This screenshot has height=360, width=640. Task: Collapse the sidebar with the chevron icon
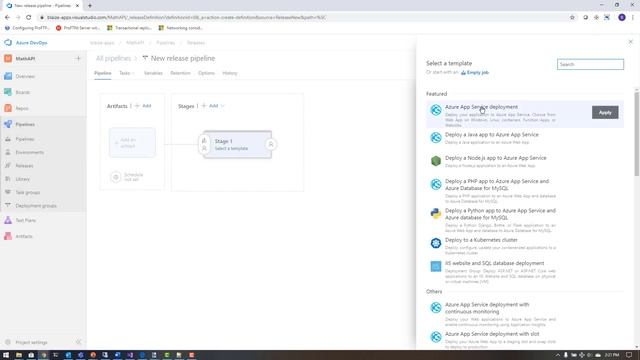pyautogui.click(x=78, y=342)
